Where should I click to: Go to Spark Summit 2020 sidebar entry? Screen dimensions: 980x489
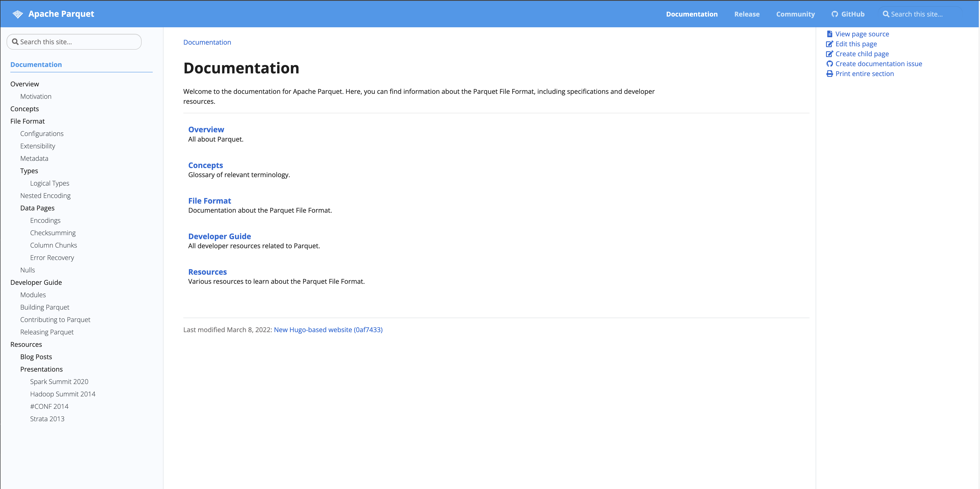tap(59, 382)
